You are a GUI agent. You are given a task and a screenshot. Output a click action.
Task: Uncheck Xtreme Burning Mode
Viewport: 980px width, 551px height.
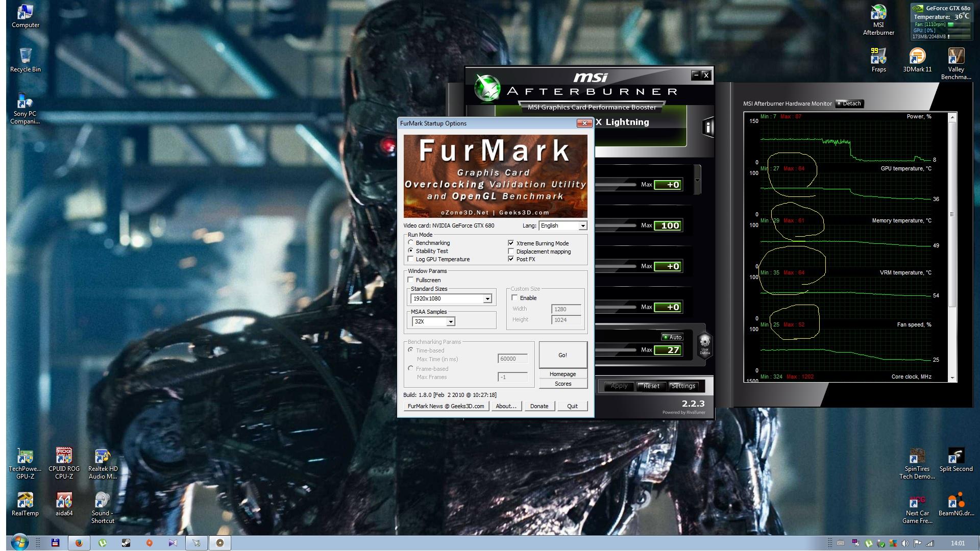click(x=511, y=243)
